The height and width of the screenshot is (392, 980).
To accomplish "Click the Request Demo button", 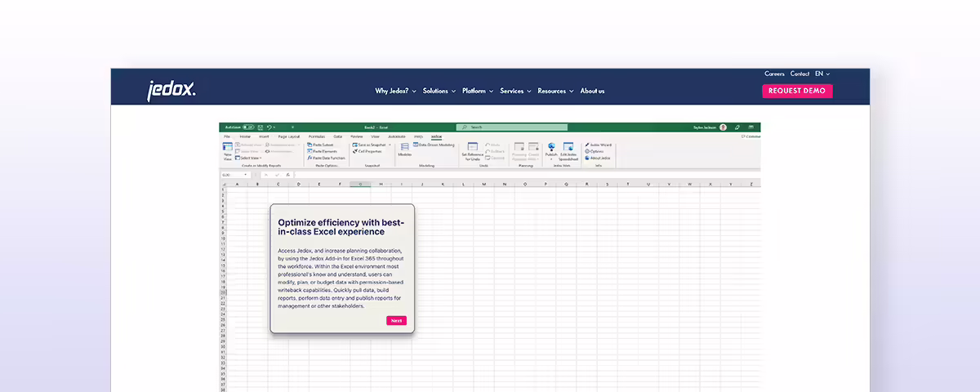I will [x=796, y=91].
